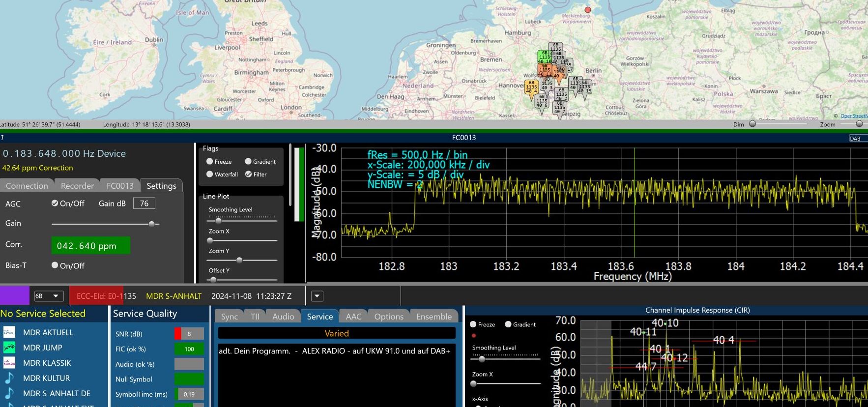Click the MDR KLASSIK station logo
868x407 pixels.
[9, 363]
